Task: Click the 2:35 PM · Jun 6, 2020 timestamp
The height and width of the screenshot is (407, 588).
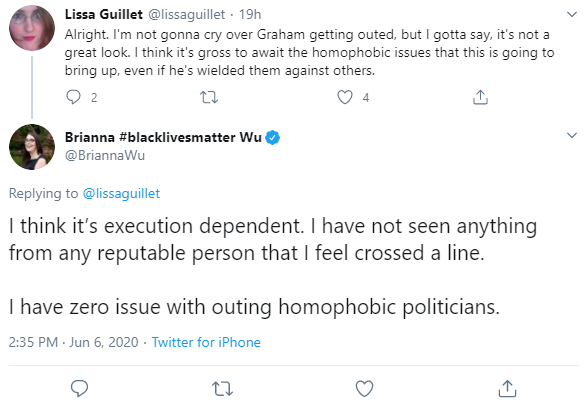Action: [74, 342]
